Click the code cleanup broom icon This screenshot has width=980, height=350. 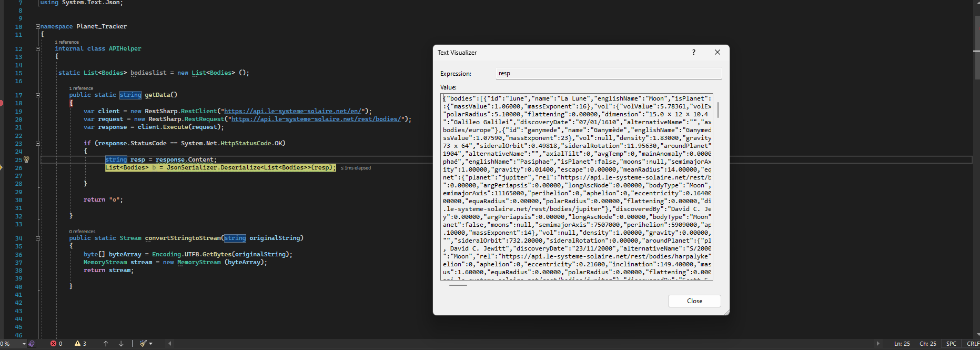[143, 344]
